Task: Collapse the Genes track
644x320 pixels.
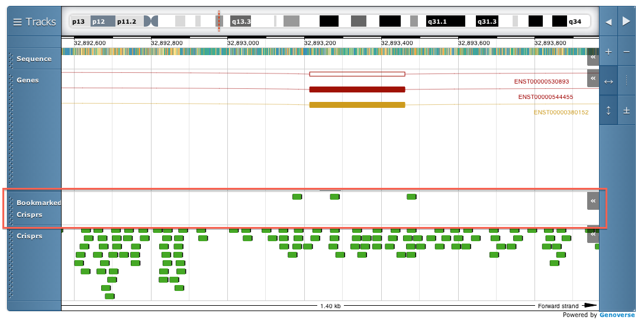Action: pos(593,79)
